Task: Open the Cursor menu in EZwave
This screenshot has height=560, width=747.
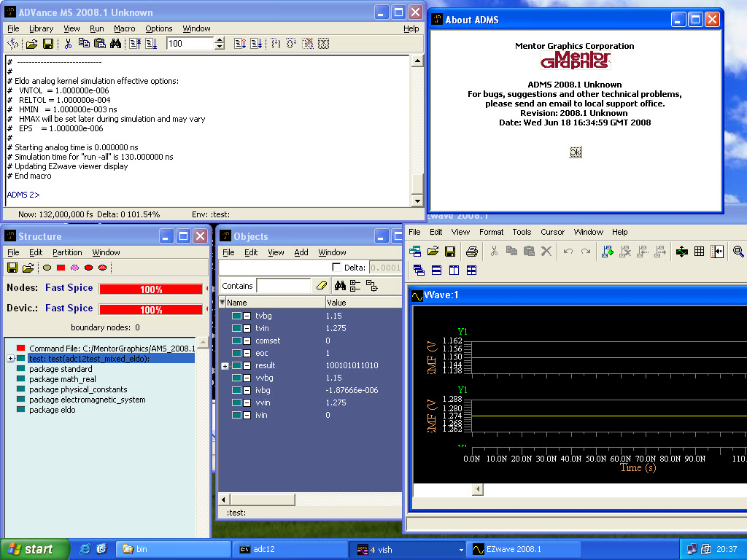Action: click(553, 232)
